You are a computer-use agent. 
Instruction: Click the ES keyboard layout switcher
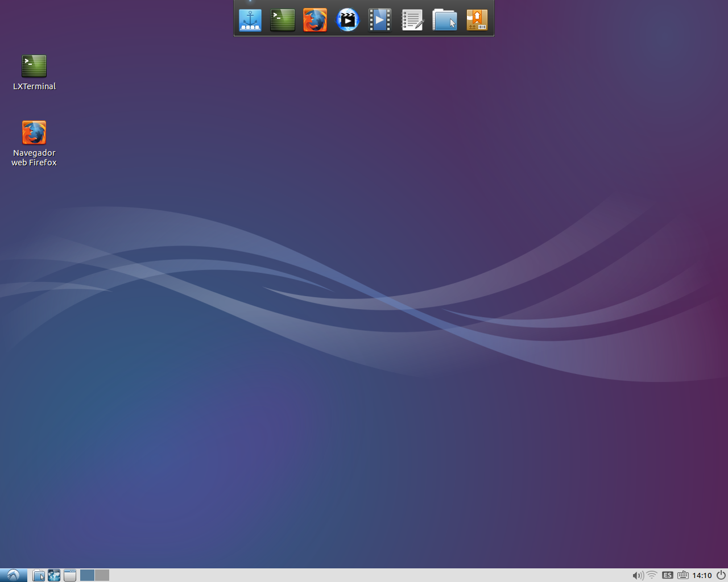667,575
